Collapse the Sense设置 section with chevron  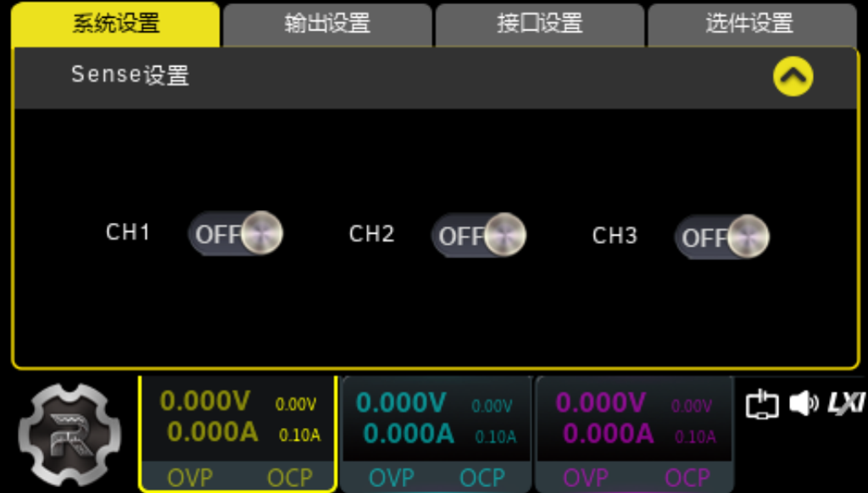(793, 77)
